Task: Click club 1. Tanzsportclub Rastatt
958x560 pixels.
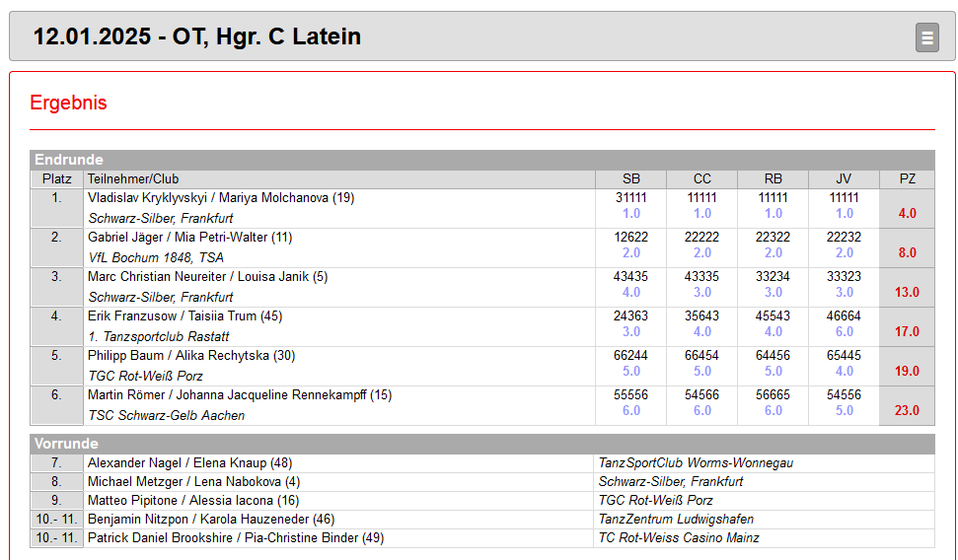Action: point(159,336)
